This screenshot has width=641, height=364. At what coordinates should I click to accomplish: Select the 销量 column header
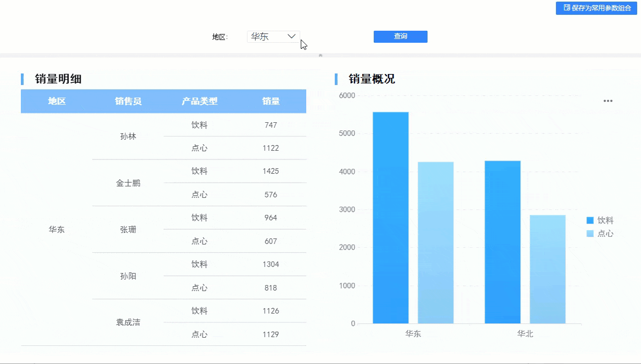(271, 101)
